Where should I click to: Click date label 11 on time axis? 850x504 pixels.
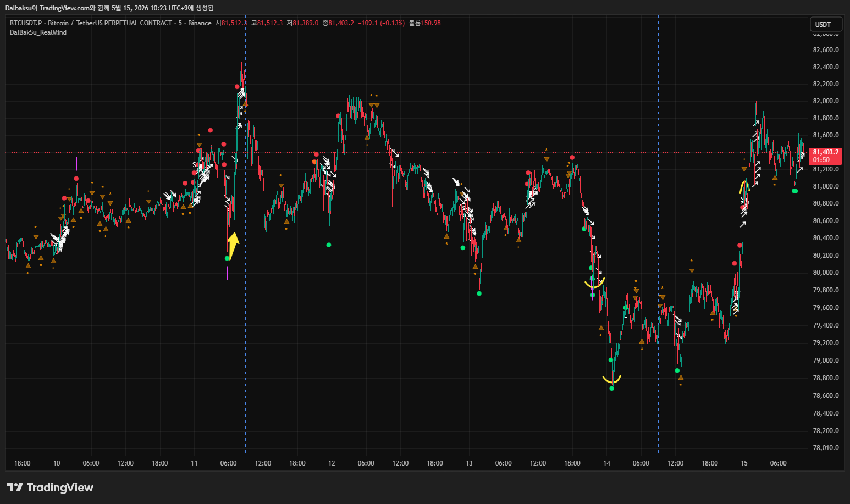point(194,463)
